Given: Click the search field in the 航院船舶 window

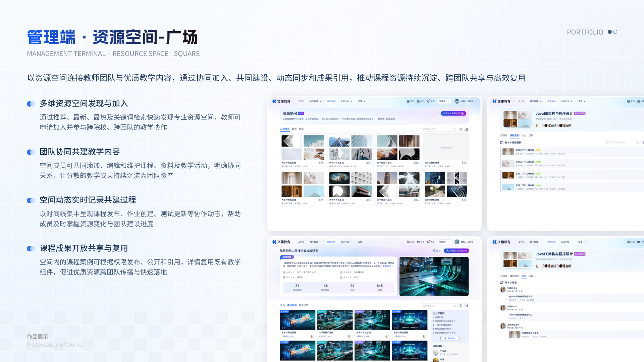Looking at the screenshot, I should pos(439,306).
